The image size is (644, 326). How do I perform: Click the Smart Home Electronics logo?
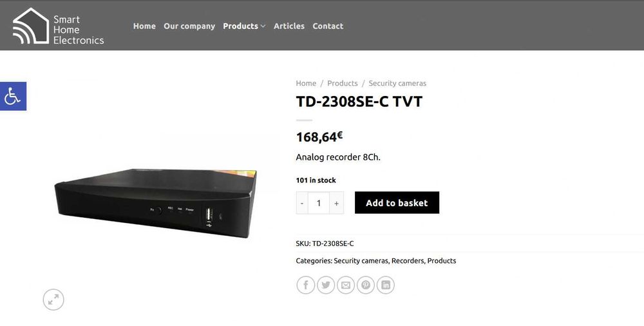coord(59,26)
